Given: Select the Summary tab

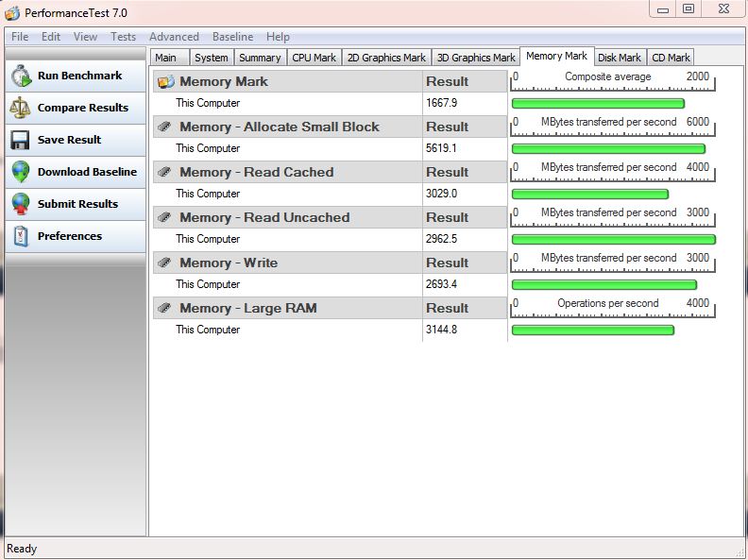Looking at the screenshot, I should pos(260,58).
